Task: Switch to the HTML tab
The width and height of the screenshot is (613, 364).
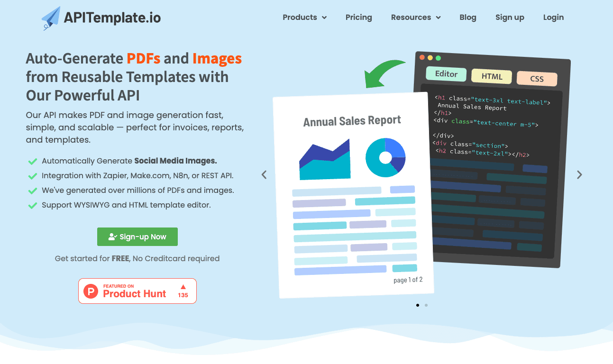Action: [x=491, y=76]
